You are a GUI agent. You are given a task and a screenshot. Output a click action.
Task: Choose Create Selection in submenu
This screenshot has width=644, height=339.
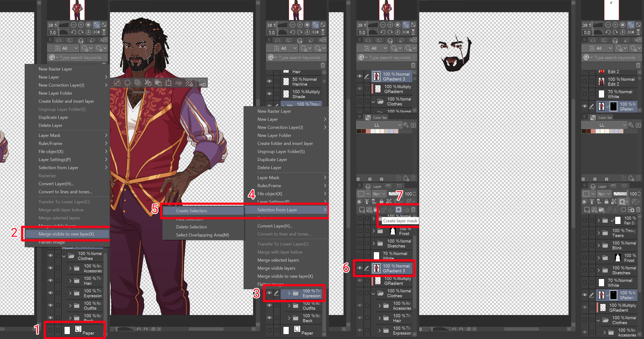tap(203, 211)
